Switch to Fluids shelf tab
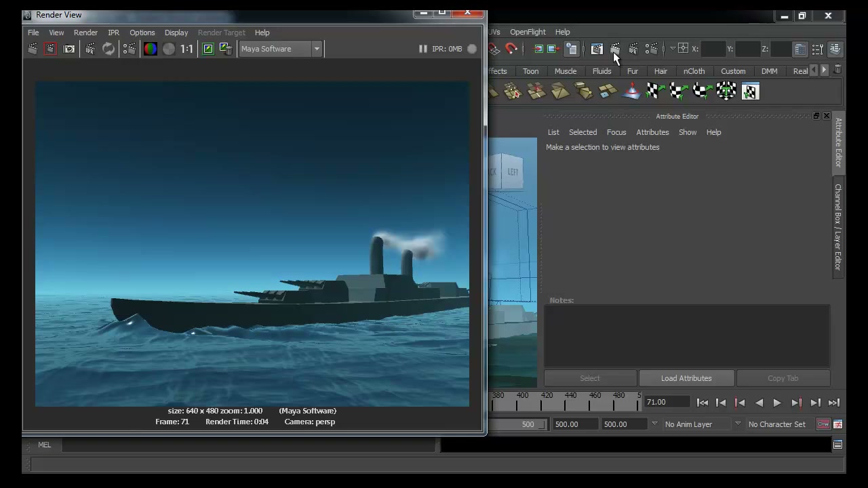This screenshot has height=488, width=868. 601,71
